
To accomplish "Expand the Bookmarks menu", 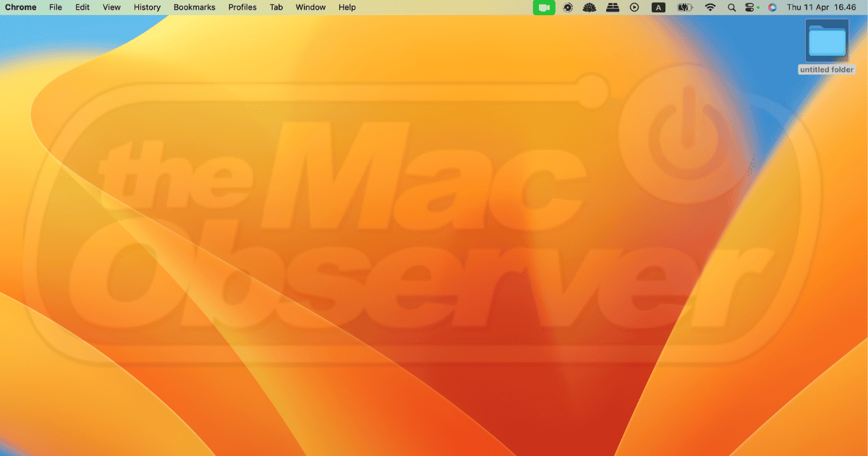I will pos(195,7).
